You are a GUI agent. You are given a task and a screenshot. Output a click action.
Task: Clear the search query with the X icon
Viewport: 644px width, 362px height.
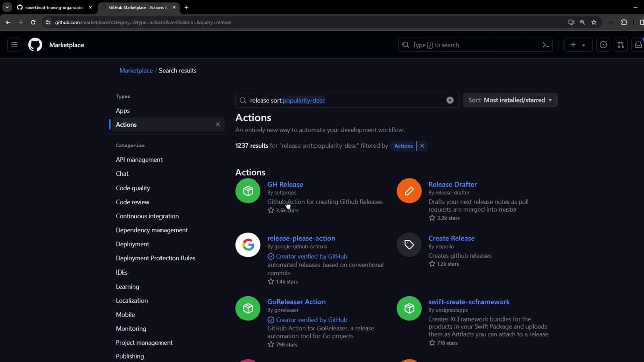coord(450,100)
